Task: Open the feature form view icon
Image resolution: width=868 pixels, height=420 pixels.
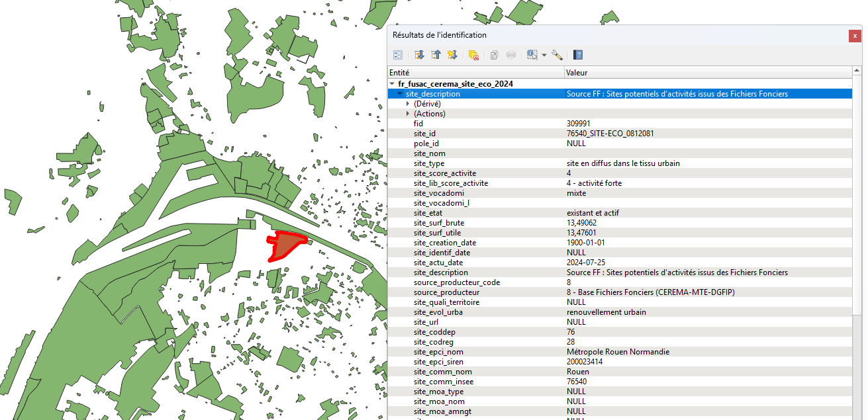Action: click(398, 55)
